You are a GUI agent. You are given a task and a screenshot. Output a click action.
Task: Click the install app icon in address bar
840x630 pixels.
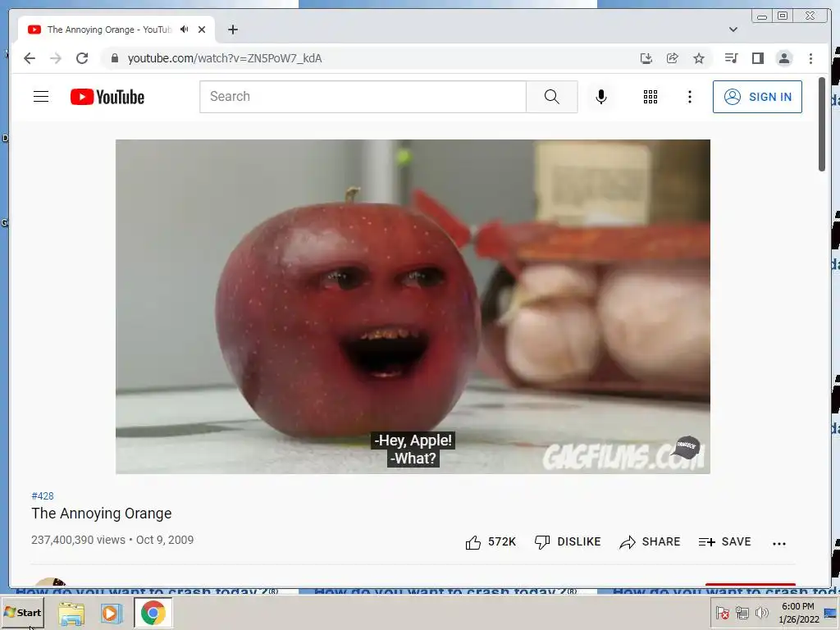point(646,58)
